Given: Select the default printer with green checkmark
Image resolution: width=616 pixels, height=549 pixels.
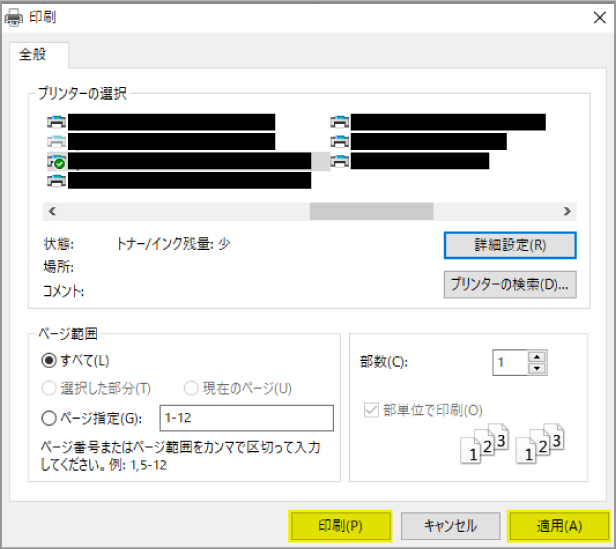Looking at the screenshot, I should click(x=56, y=161).
